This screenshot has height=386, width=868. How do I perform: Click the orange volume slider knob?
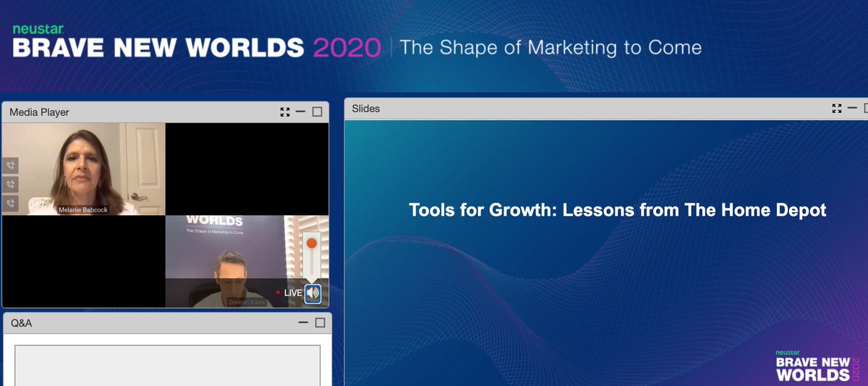click(x=312, y=243)
